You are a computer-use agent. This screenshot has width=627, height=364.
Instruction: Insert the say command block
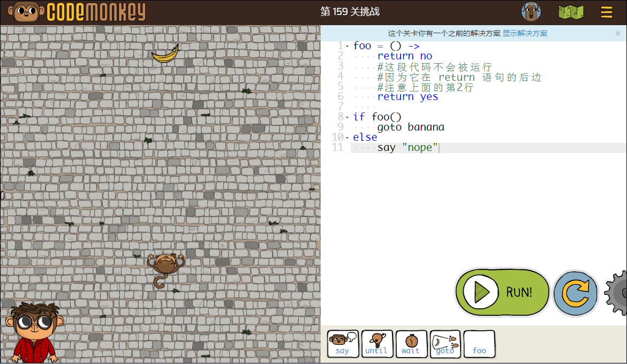click(343, 344)
